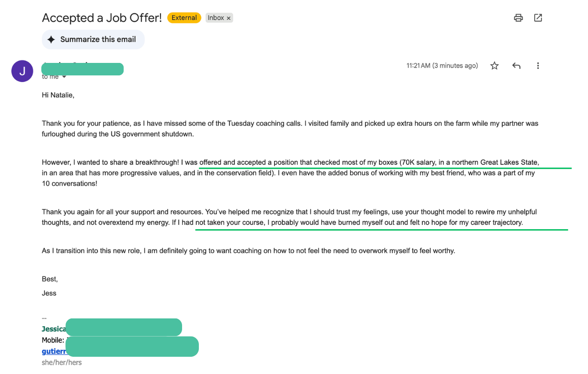Click the reply arrow icon

point(517,65)
